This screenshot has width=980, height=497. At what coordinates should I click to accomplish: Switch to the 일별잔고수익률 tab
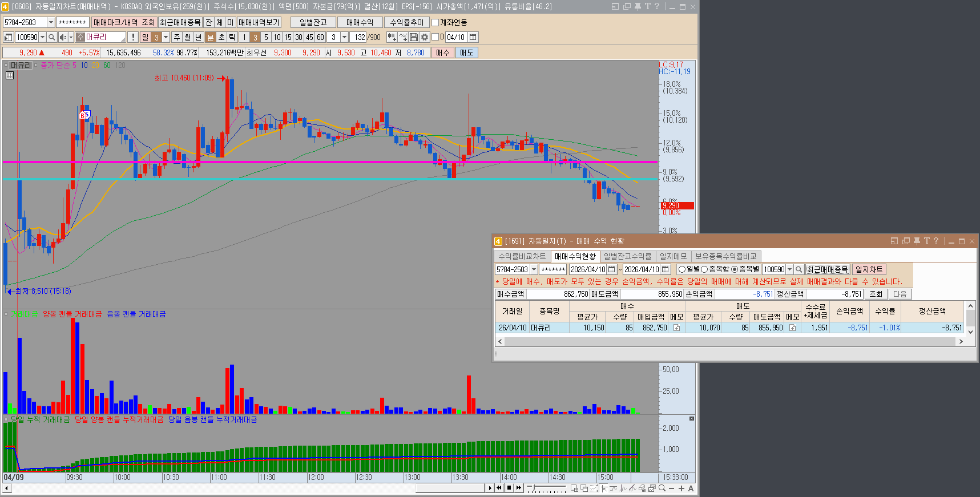[x=627, y=256]
